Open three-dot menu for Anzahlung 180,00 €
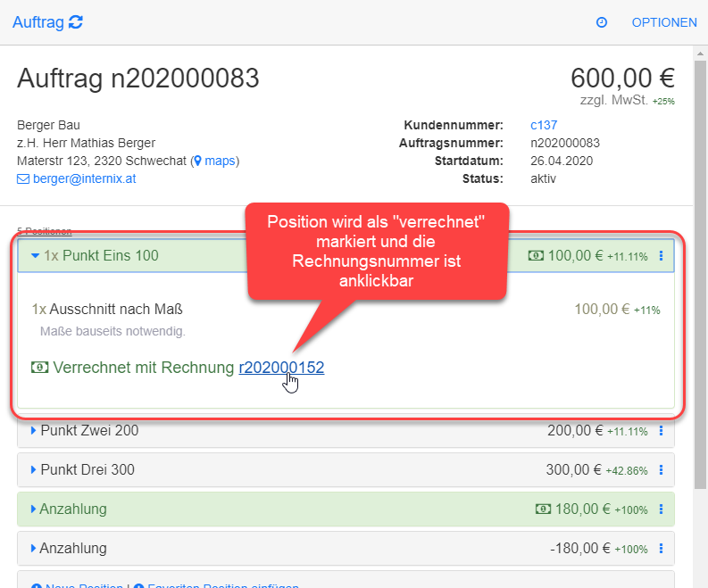 (661, 509)
